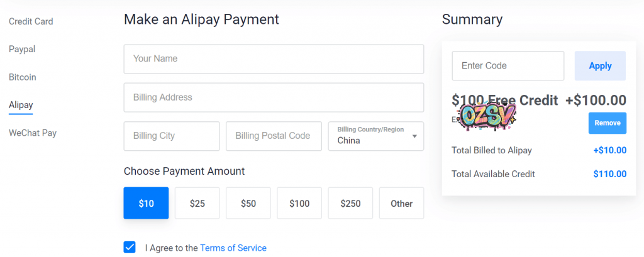Open the Billing Country/Region dropdown

[376, 136]
